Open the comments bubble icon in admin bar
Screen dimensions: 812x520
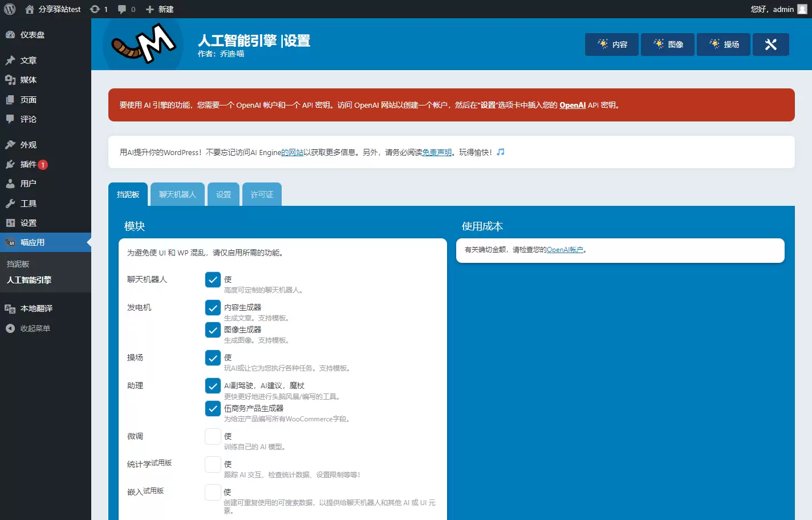[122, 9]
